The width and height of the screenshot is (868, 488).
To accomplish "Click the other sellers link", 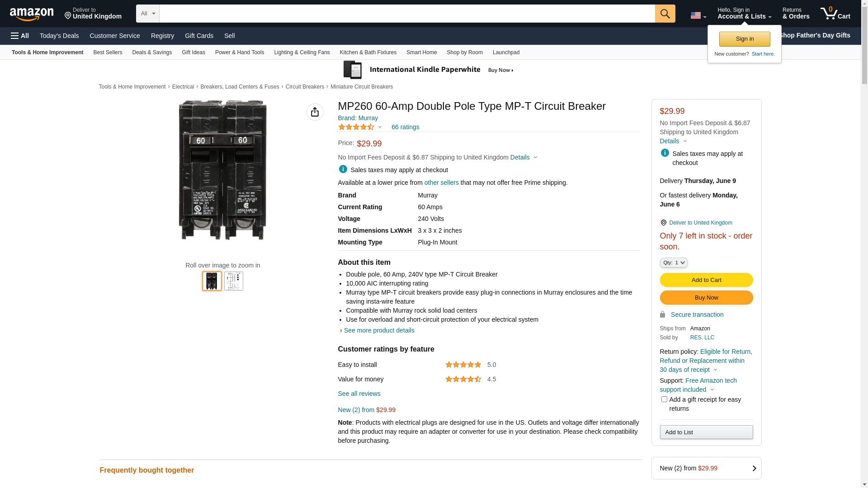I will [x=441, y=183].
